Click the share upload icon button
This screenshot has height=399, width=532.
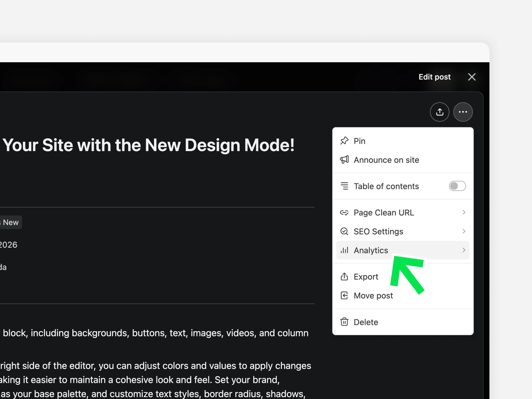coord(439,112)
